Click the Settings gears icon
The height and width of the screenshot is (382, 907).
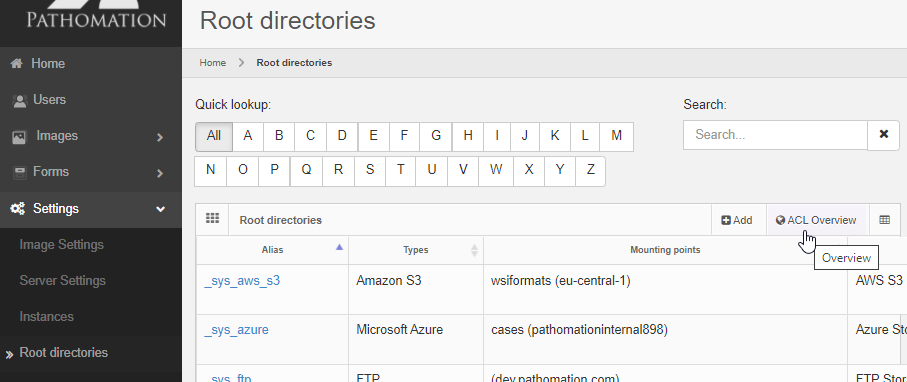(18, 208)
